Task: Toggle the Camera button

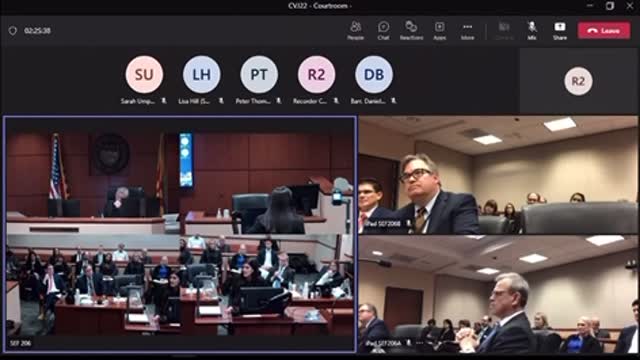Action: pos(504,31)
